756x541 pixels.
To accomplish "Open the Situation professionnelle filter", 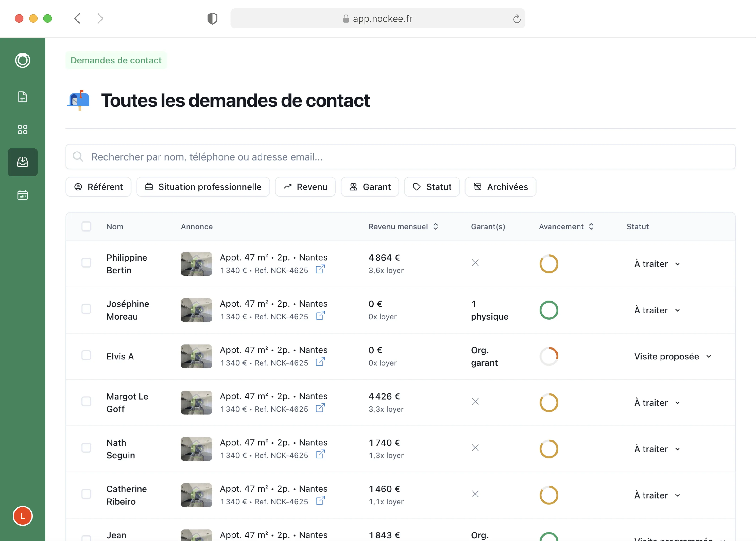I will coord(203,187).
